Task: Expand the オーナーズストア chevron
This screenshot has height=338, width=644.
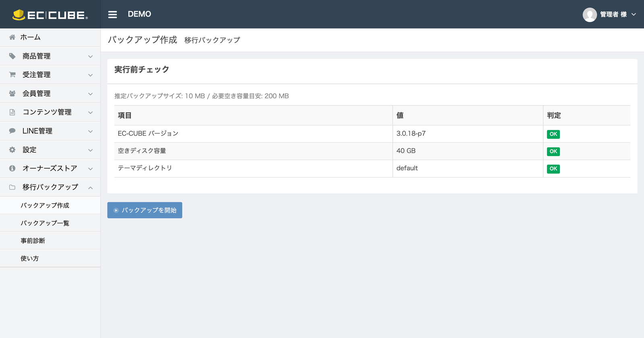Action: pyautogui.click(x=91, y=169)
